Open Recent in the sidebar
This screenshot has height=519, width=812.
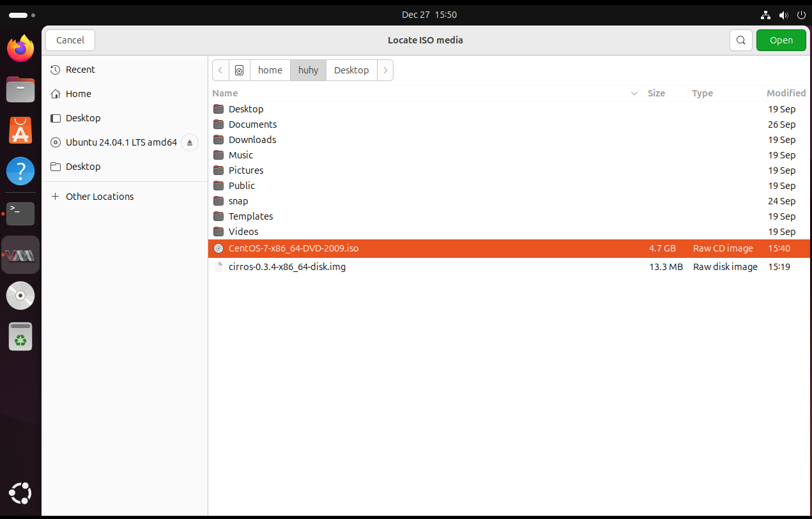pos(125,70)
